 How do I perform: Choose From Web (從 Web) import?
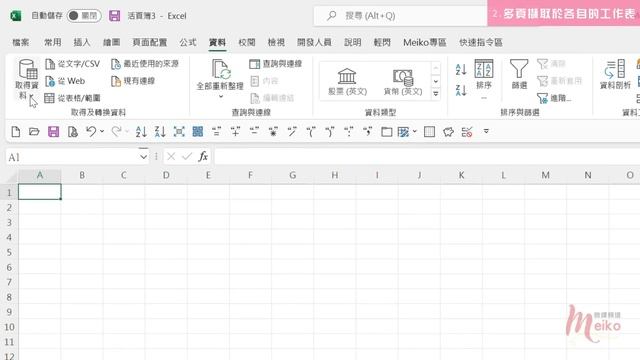pyautogui.click(x=65, y=81)
